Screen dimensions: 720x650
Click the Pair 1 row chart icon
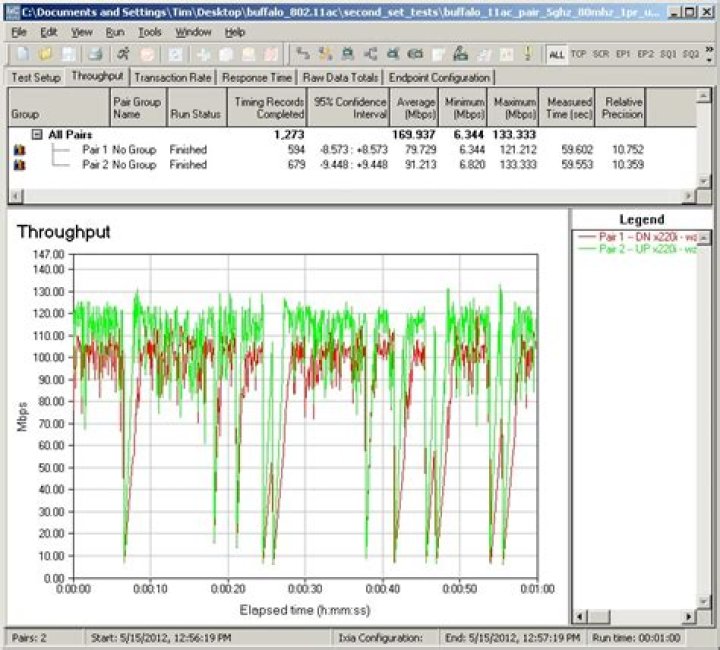tap(19, 150)
